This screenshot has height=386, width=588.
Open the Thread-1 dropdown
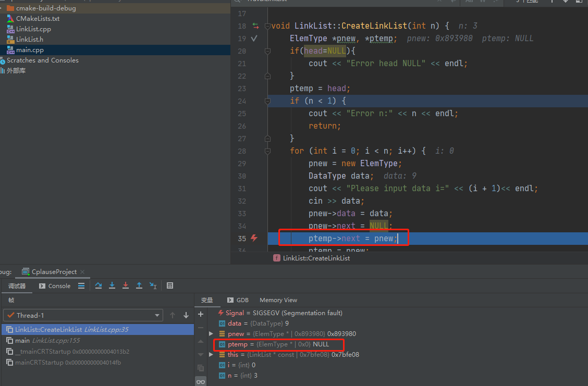coord(83,315)
